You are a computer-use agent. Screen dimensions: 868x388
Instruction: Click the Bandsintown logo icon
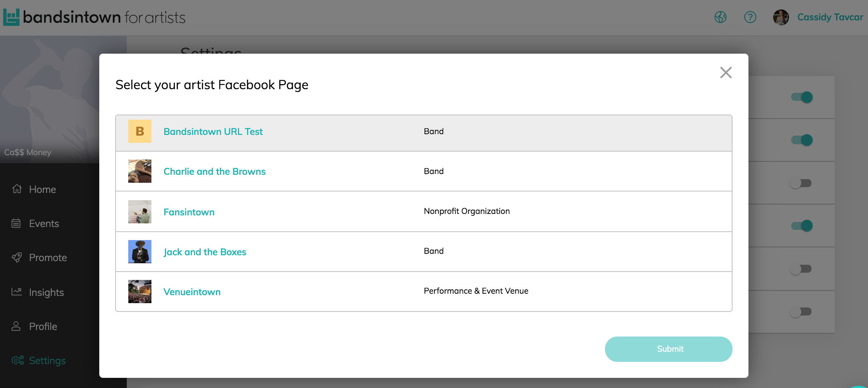coord(11,17)
